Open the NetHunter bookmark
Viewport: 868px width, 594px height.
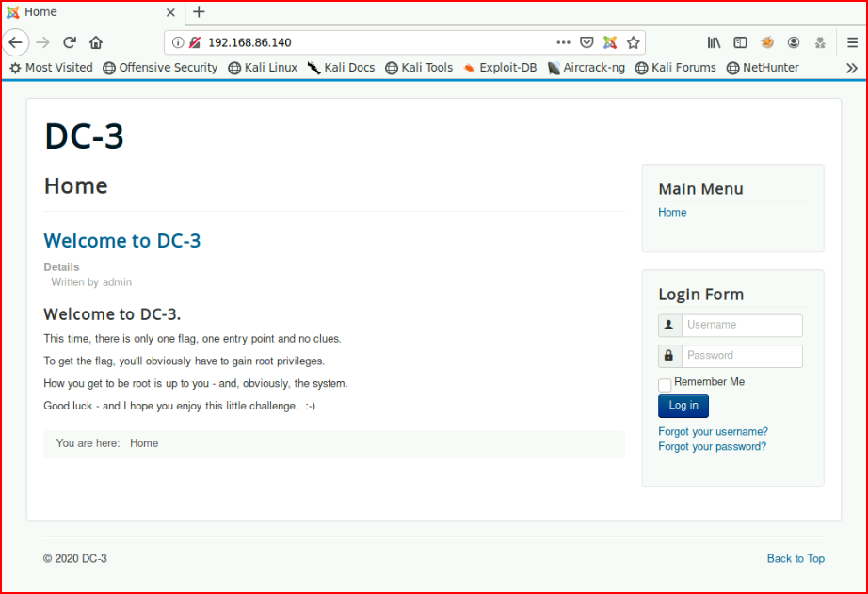pyautogui.click(x=763, y=68)
